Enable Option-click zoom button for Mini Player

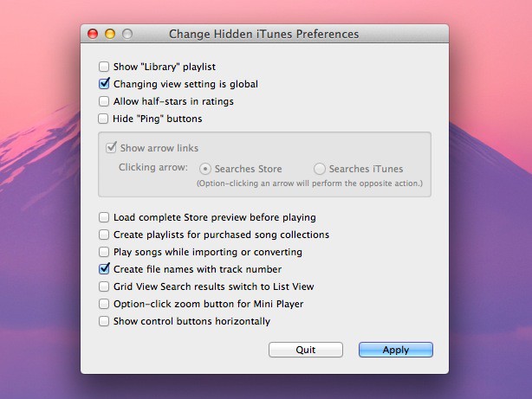(x=104, y=304)
